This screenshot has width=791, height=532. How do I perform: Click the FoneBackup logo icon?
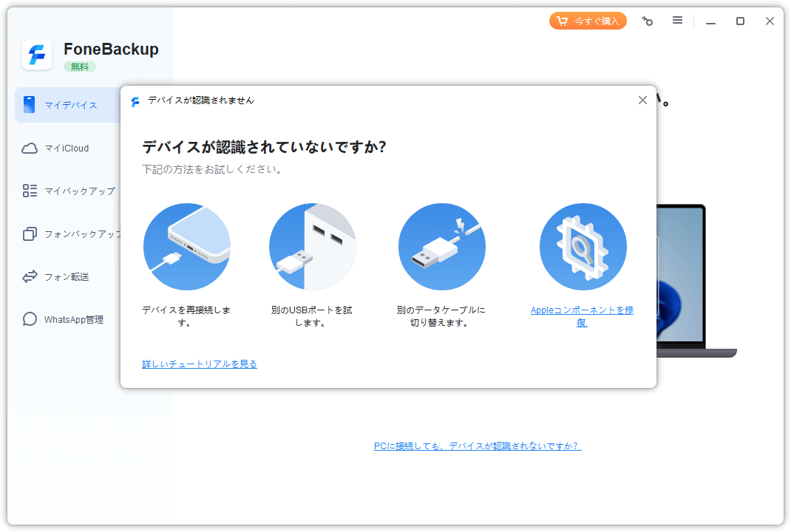tap(37, 55)
